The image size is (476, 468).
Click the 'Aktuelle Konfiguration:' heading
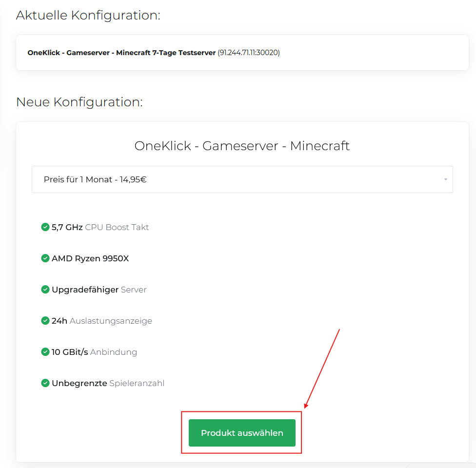click(x=88, y=15)
